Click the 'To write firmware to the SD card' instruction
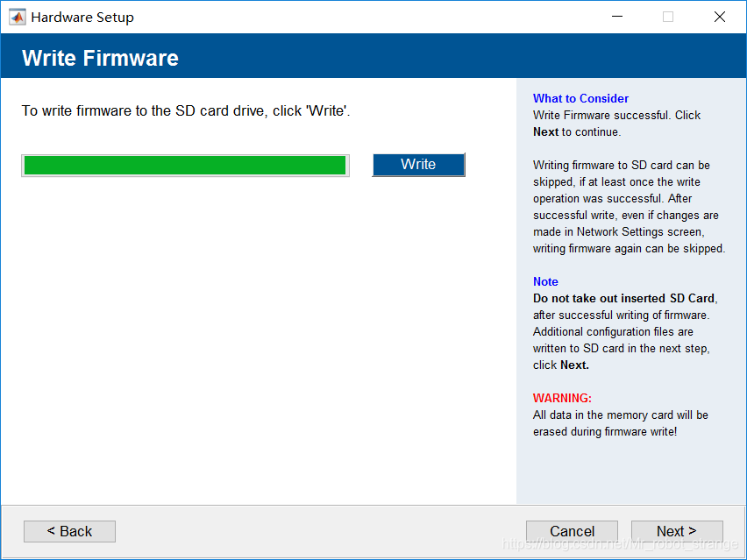Screen dimensions: 747x560 [186, 111]
